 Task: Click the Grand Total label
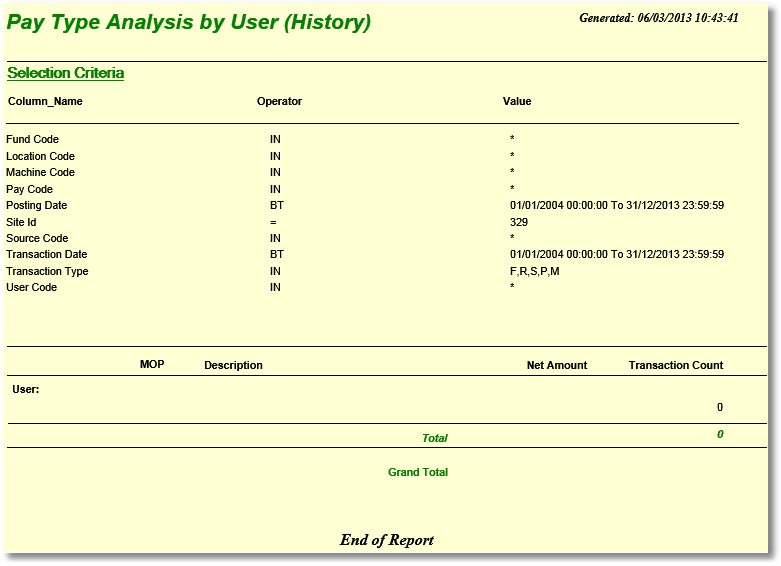coord(418,472)
